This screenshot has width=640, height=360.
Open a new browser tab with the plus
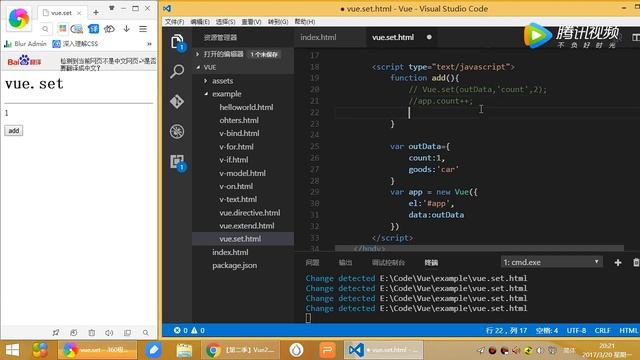coord(96,13)
